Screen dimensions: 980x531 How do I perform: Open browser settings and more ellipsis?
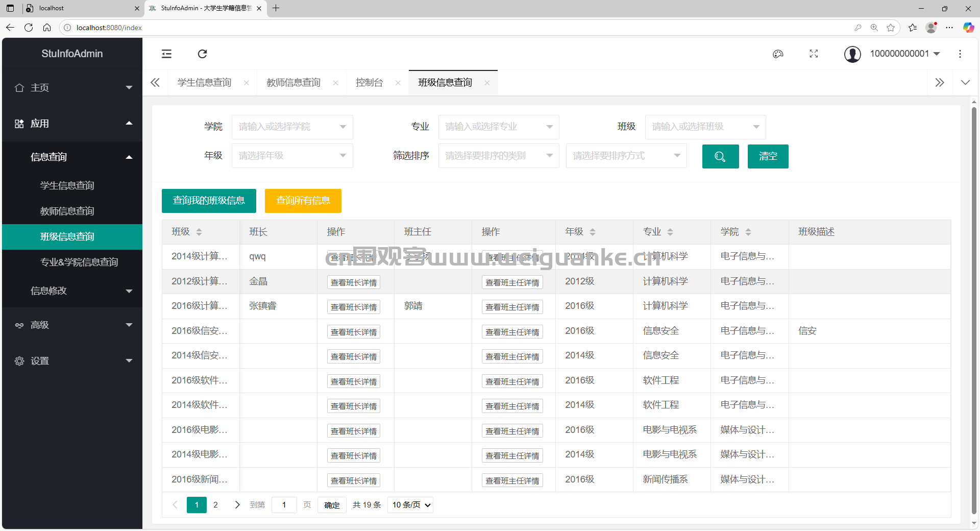[949, 28]
